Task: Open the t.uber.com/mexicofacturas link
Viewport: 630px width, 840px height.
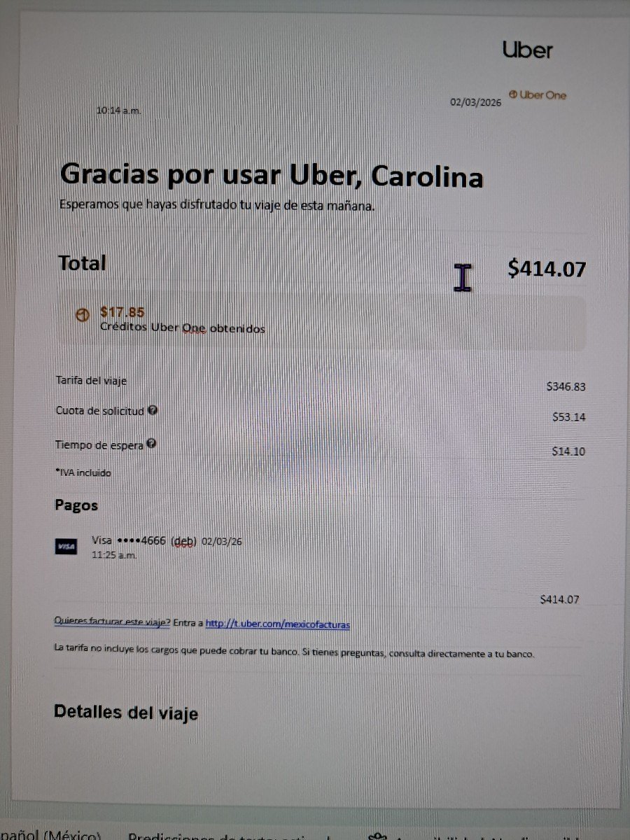Action: pos(277,624)
